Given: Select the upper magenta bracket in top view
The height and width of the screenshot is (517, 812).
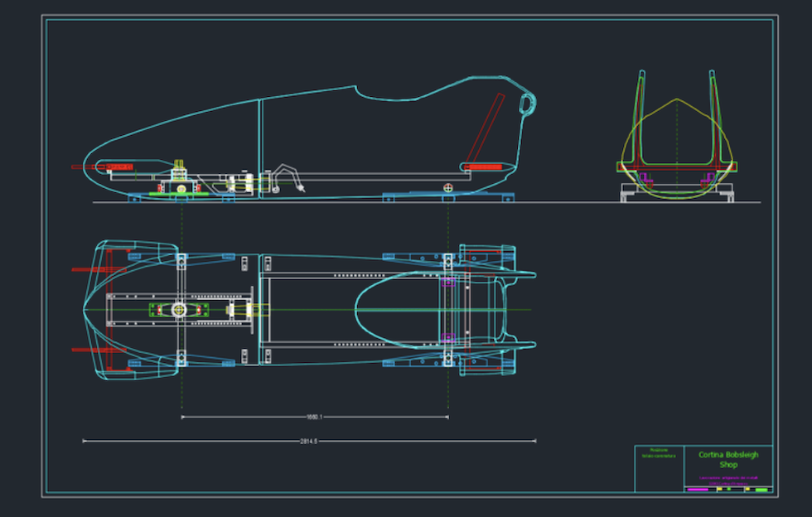Looking at the screenshot, I should 448,283.
